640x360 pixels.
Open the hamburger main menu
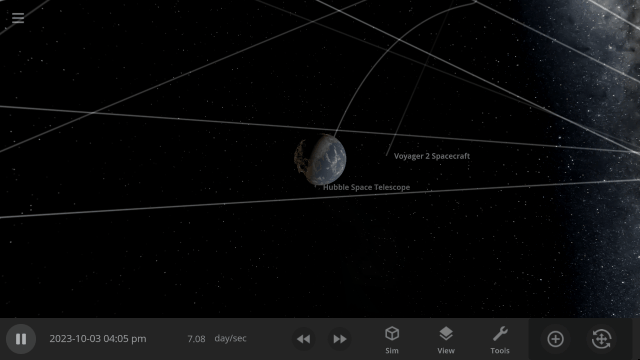pyautogui.click(x=18, y=18)
